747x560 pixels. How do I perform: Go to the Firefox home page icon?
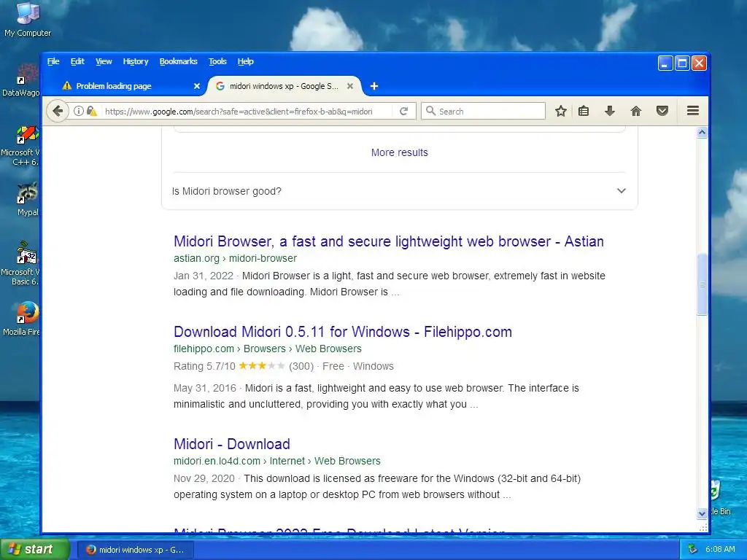pos(635,111)
